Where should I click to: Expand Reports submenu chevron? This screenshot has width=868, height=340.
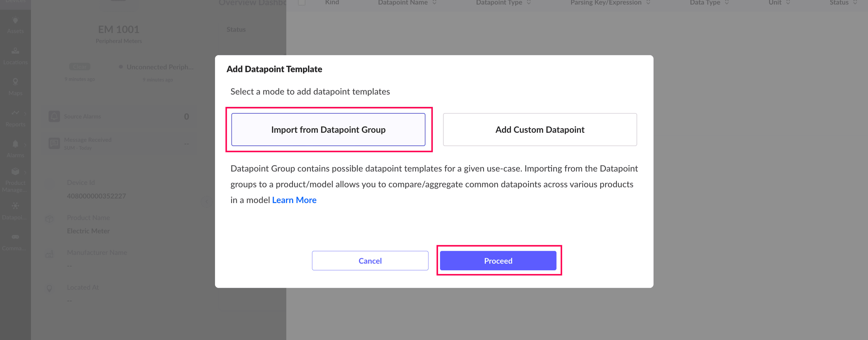(x=25, y=114)
